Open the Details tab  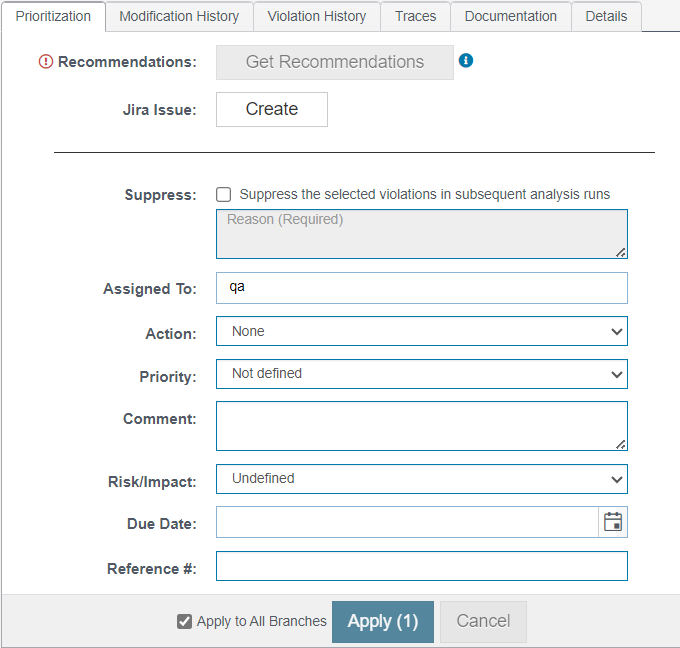point(606,16)
